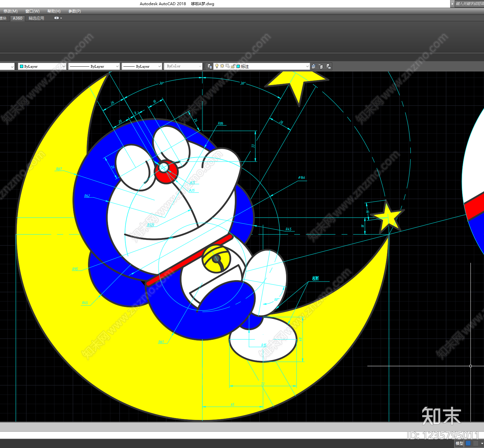Screen dimensions: 484x448
Task: Toggle the snap mode dotted icon
Action: 476,443
